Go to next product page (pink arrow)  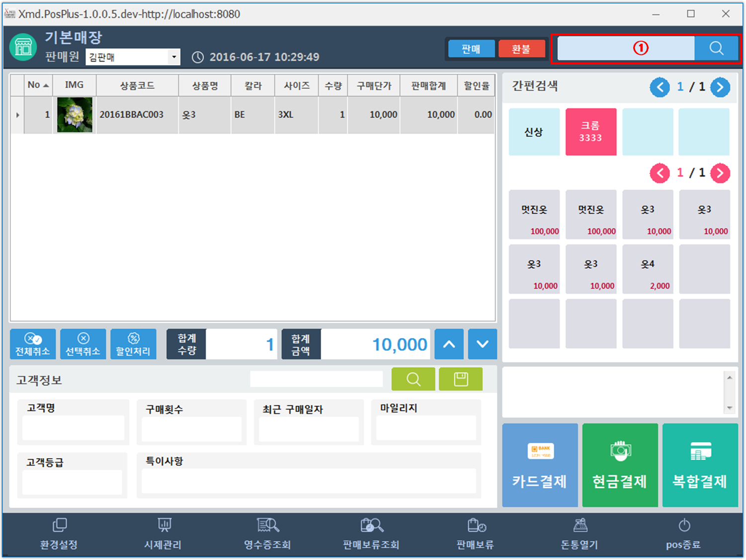point(720,173)
